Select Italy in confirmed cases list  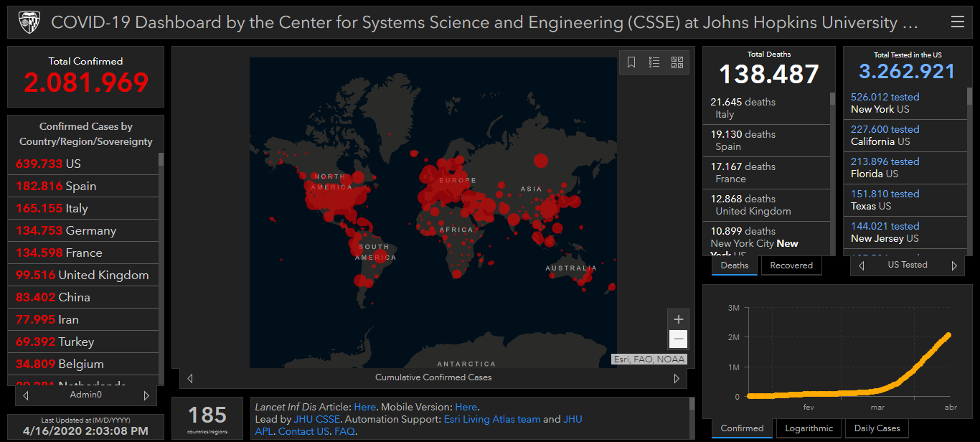tap(83, 208)
